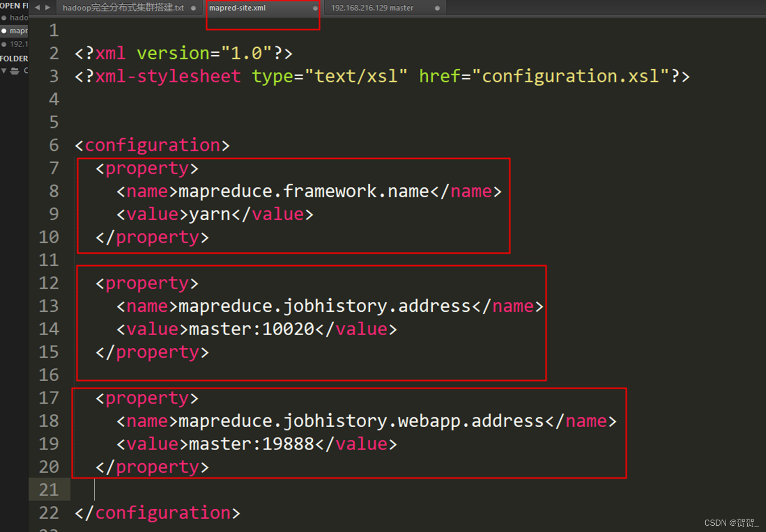The height and width of the screenshot is (532, 766).
Task: Click the value yarn on line 9
Action: pyautogui.click(x=209, y=214)
